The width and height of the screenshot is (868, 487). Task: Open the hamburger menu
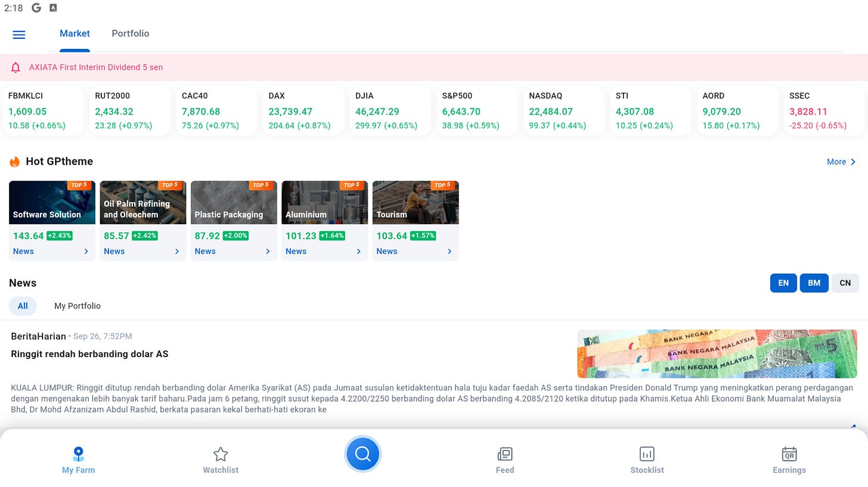point(19,35)
